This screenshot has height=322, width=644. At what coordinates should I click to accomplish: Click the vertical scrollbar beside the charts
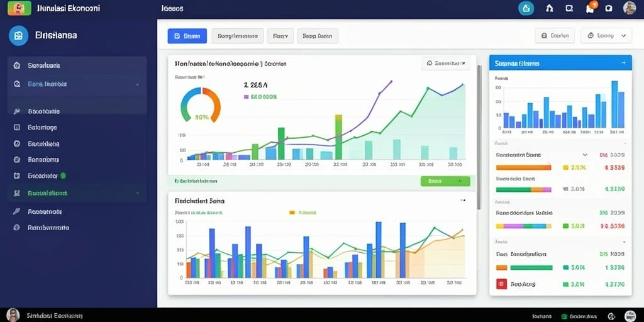(479, 138)
